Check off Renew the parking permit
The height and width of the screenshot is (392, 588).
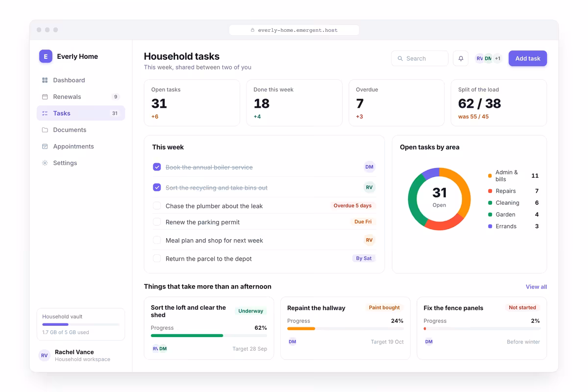pyautogui.click(x=157, y=222)
